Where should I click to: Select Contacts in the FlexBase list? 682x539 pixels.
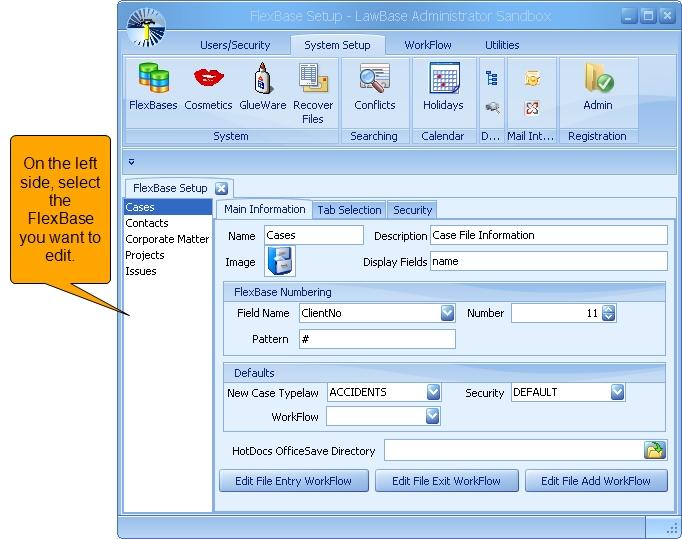click(x=168, y=223)
